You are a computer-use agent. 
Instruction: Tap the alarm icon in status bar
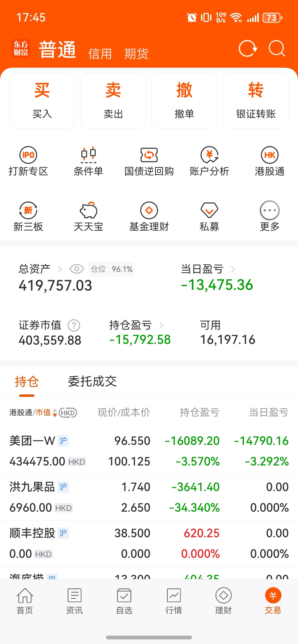pos(192,18)
